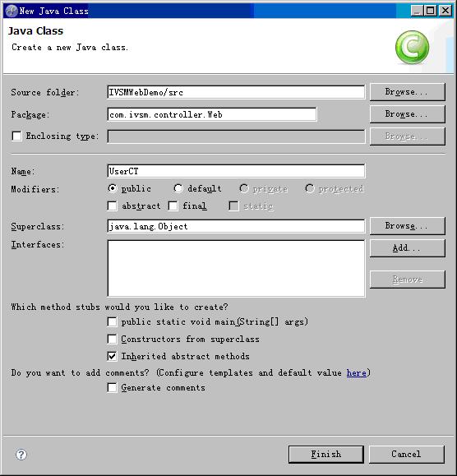Browse for the superclass

coord(407,226)
